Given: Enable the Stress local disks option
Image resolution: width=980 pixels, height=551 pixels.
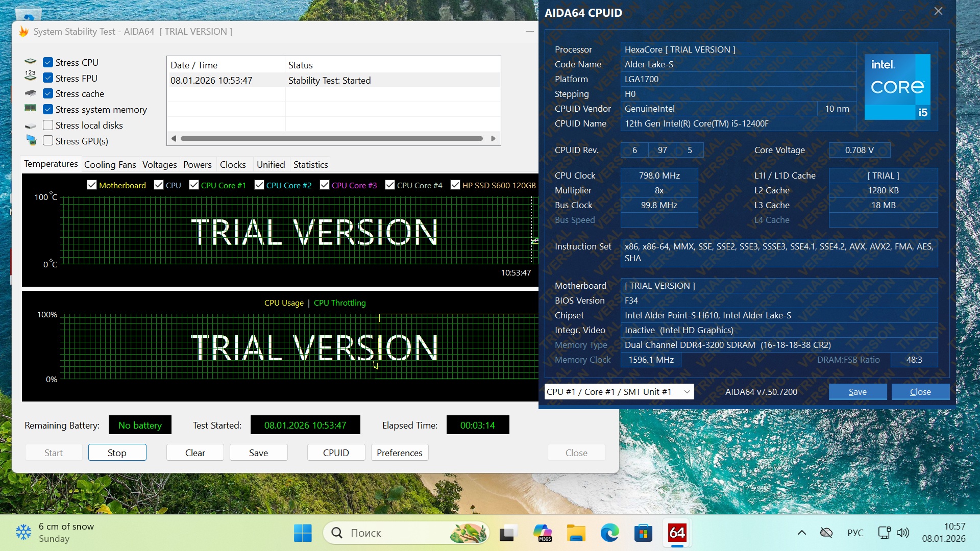Looking at the screenshot, I should (48, 125).
